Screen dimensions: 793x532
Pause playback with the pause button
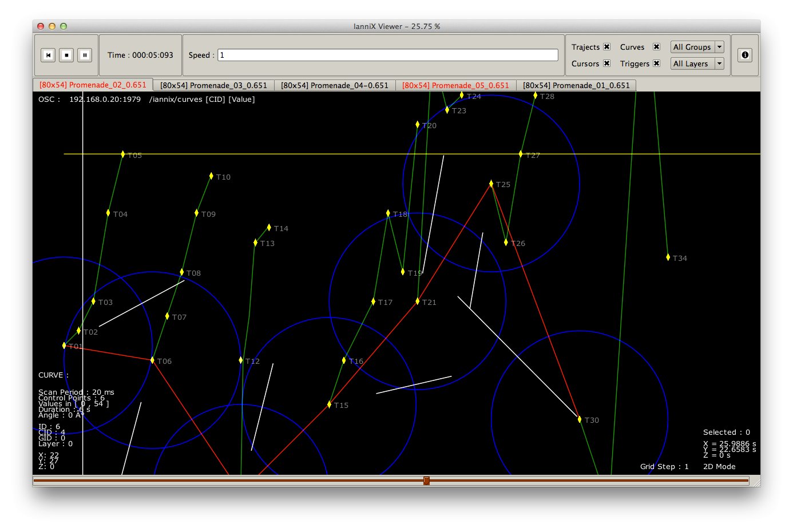85,55
